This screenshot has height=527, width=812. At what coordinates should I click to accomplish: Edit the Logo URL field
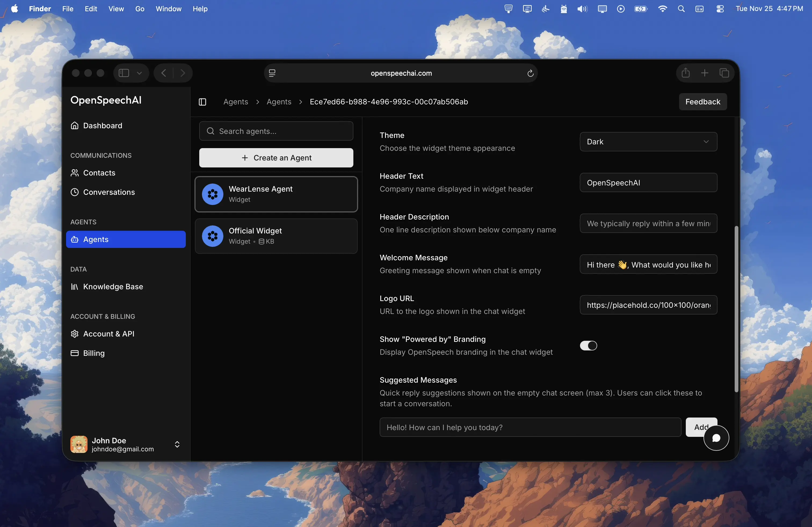(x=648, y=305)
